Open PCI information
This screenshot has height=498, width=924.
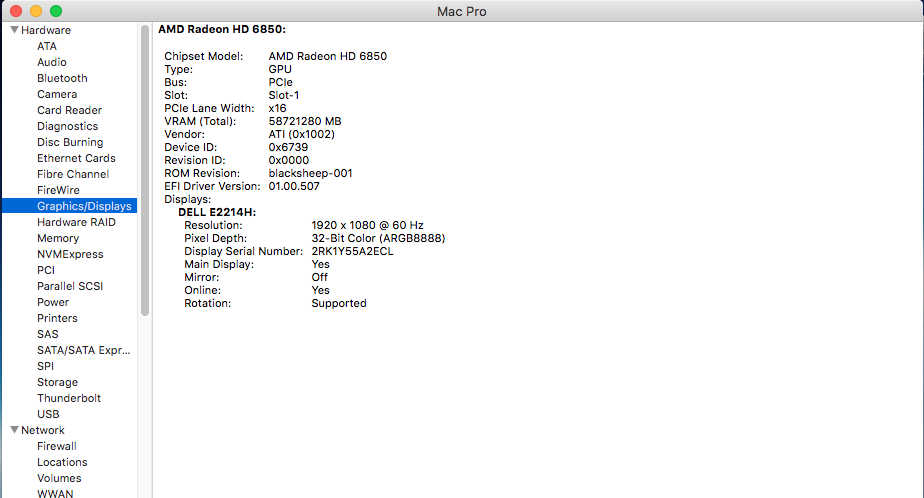[x=46, y=270]
